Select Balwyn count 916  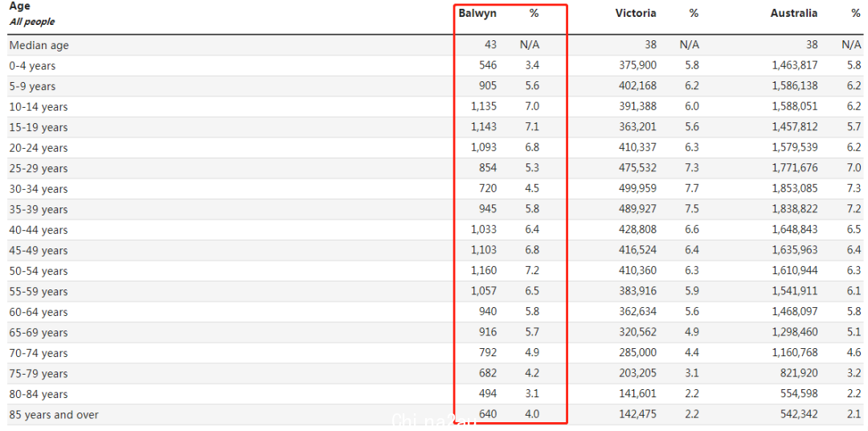click(489, 332)
